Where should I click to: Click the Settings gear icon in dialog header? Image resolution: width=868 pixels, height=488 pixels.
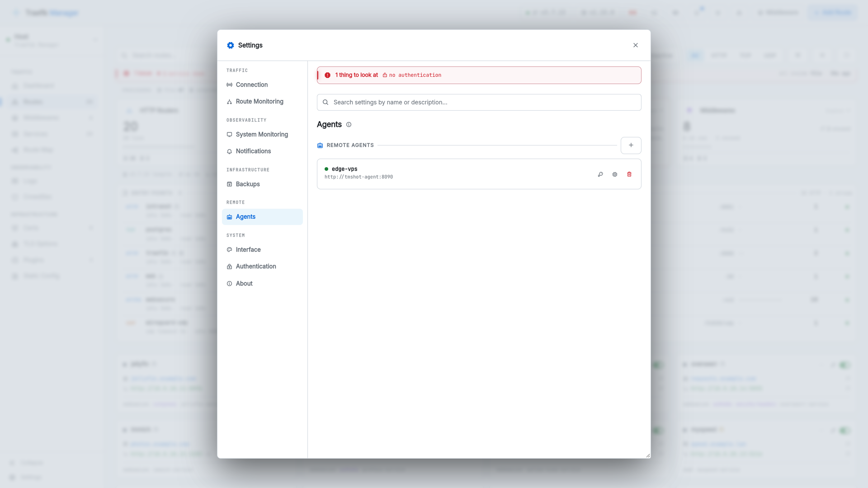(x=231, y=45)
